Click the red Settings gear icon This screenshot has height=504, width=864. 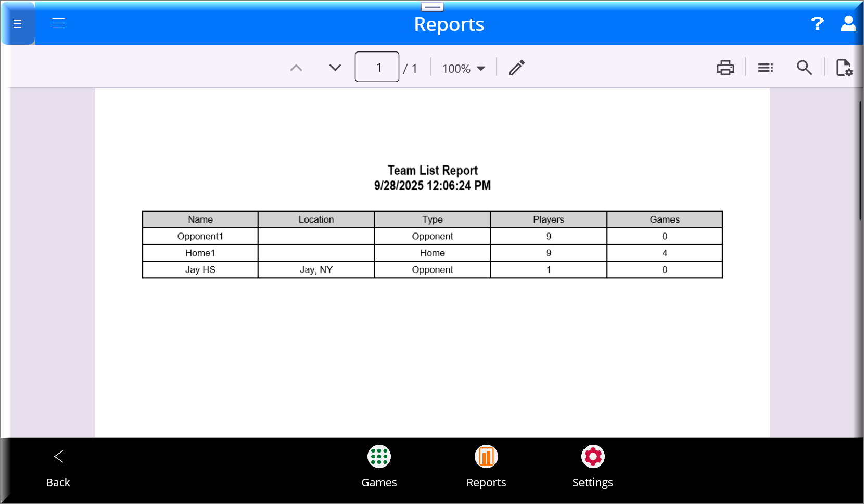[593, 457]
